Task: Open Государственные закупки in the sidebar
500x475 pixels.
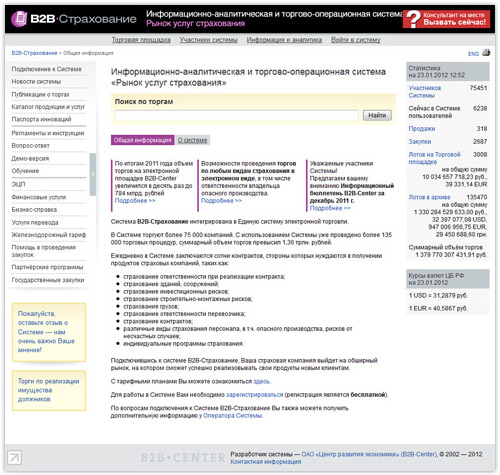Action: [48, 280]
